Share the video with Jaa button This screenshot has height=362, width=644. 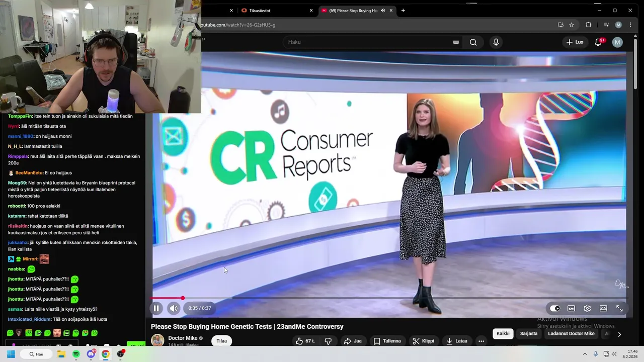(353, 341)
